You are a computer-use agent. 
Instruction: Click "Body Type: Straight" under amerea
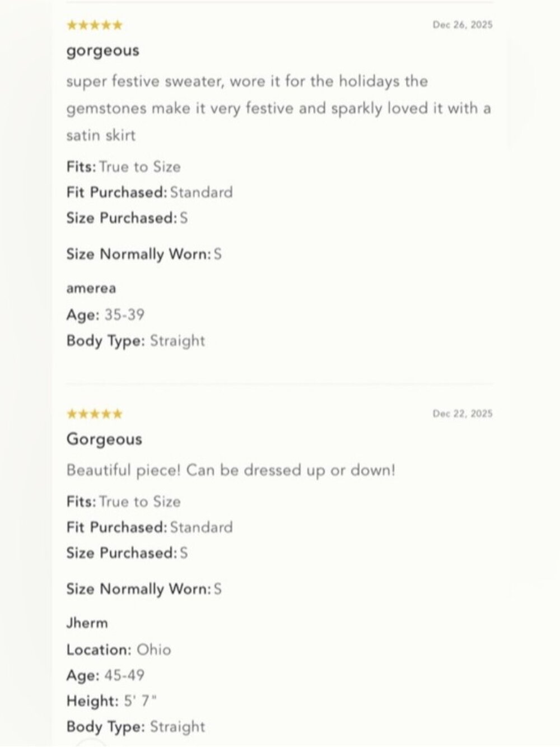point(136,341)
